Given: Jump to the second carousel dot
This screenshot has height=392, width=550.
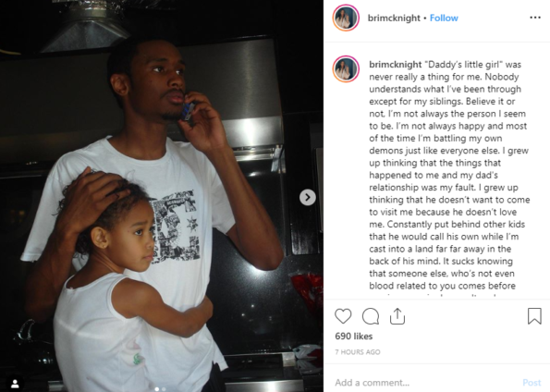Looking at the screenshot, I should coord(164,389).
